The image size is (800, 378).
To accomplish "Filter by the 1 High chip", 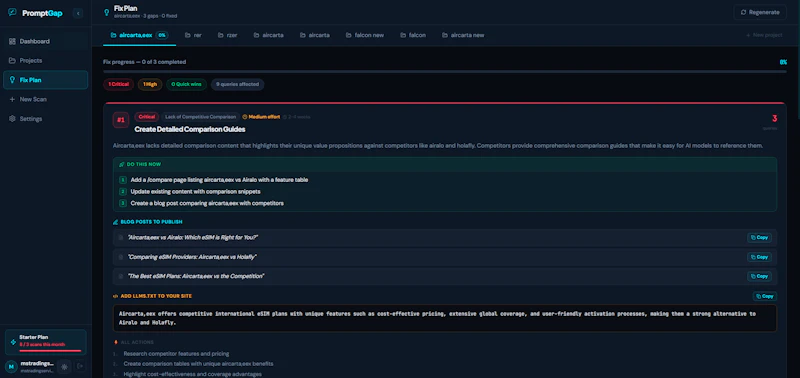I will [150, 84].
